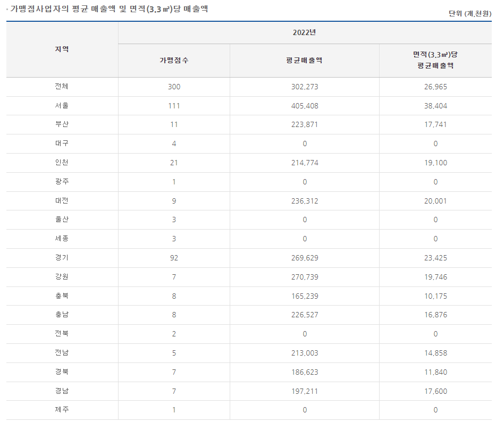Select the 평균매출액 column header
The image size is (504, 422).
click(x=304, y=60)
